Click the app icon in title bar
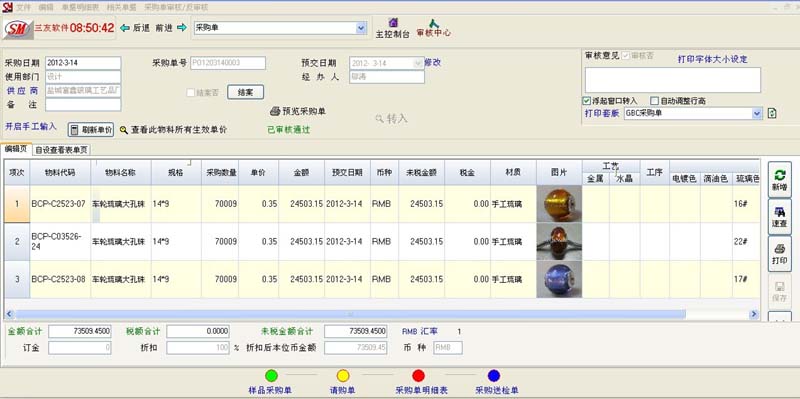This screenshot has width=800, height=399. tap(7, 7)
